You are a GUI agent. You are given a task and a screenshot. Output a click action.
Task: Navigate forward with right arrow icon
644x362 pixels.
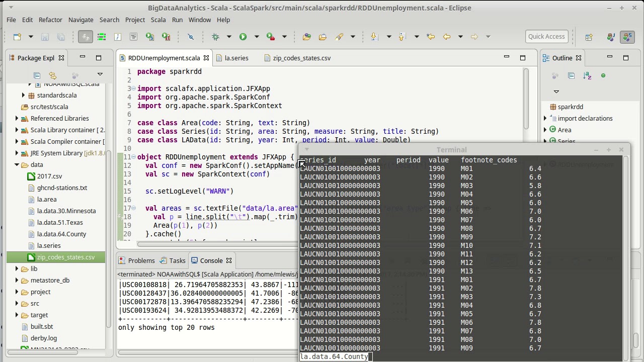(474, 37)
